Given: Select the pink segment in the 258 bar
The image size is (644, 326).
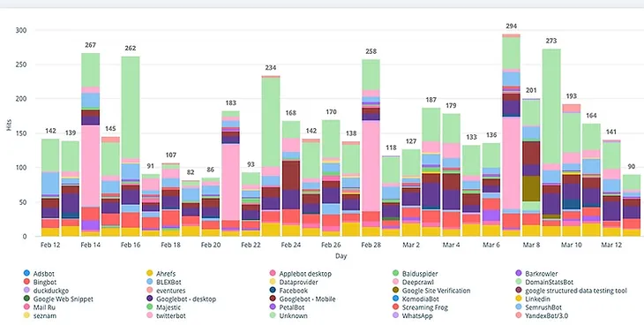Looking at the screenshot, I should tap(371, 166).
